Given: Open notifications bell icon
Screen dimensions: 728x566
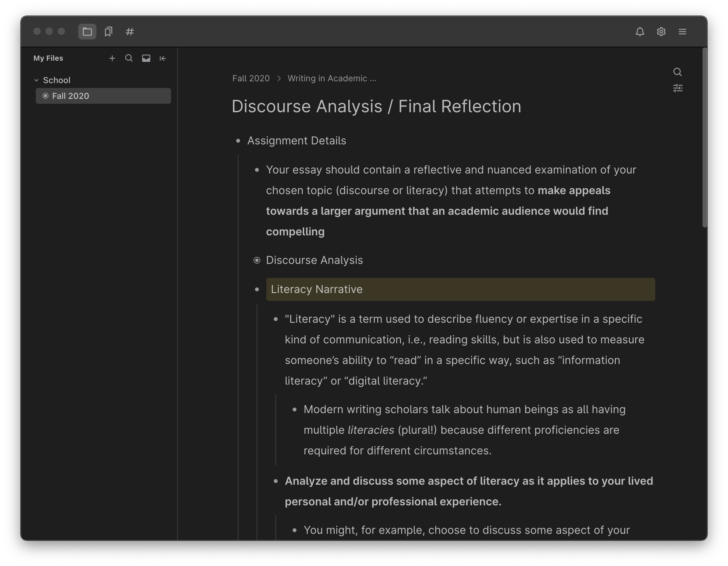Looking at the screenshot, I should pyautogui.click(x=640, y=32).
